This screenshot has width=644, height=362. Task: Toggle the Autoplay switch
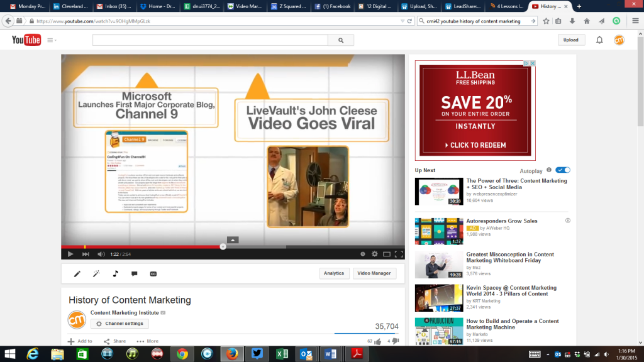pos(563,170)
